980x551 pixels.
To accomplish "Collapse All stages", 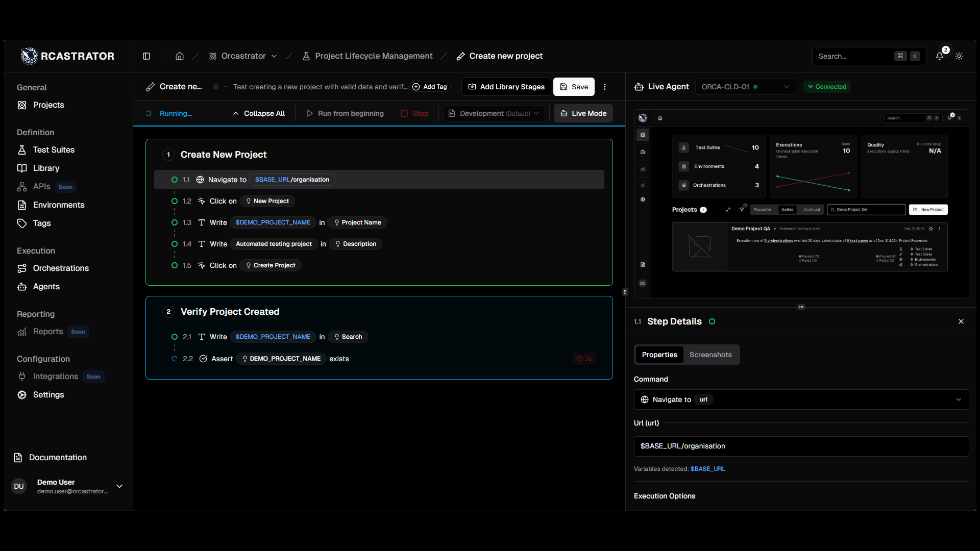I will click(x=259, y=113).
